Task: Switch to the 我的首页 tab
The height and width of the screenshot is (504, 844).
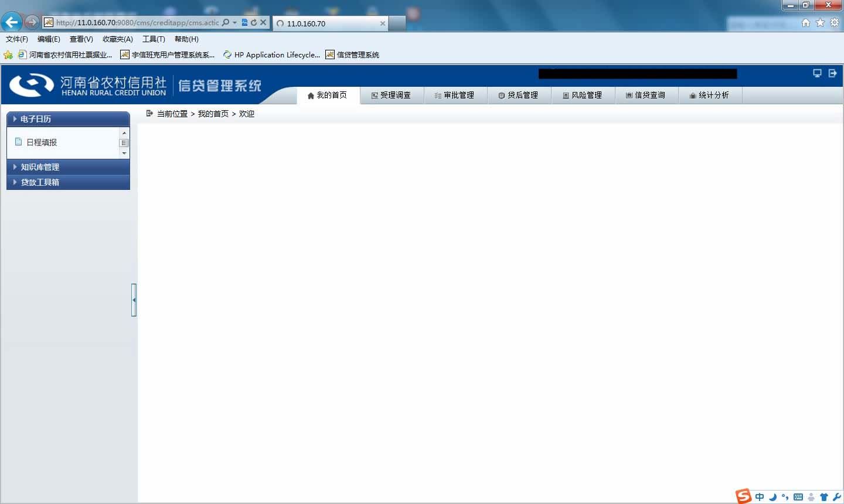Action: point(328,95)
